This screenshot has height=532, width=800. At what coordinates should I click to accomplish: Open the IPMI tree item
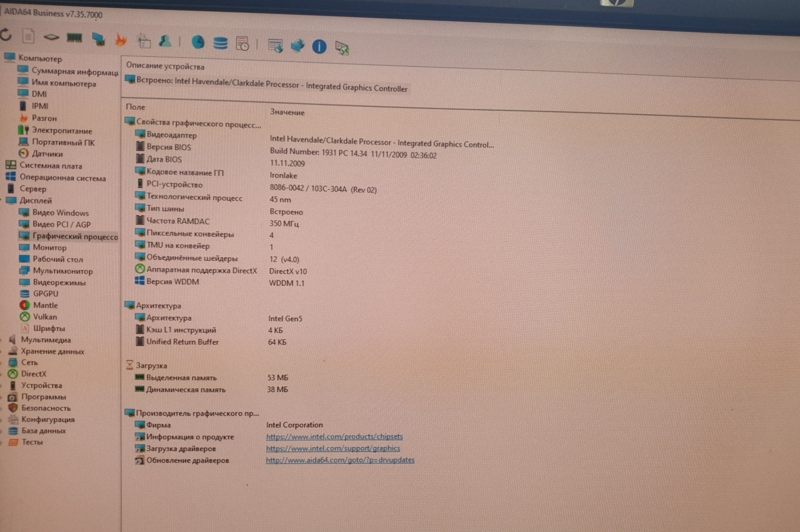(x=33, y=105)
